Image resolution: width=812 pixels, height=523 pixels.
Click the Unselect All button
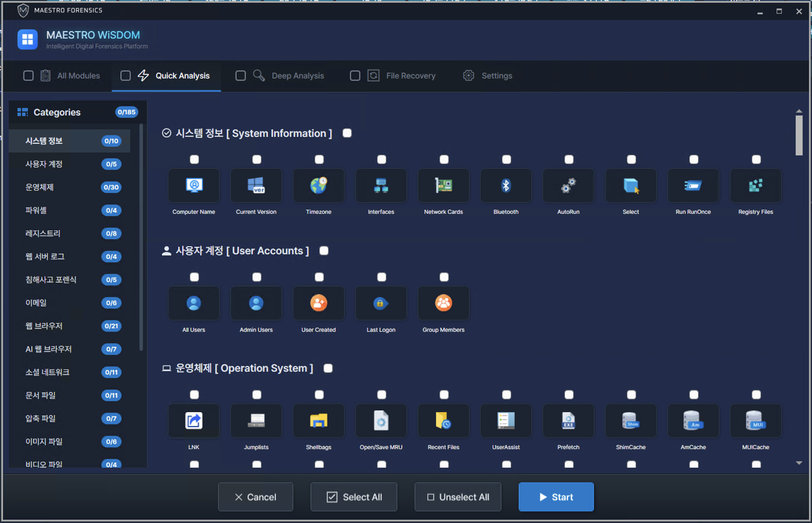(457, 497)
